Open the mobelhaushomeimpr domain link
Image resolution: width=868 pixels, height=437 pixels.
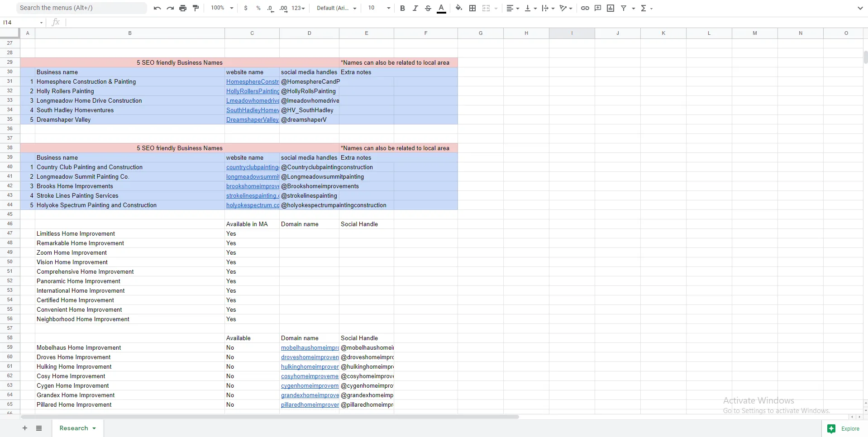coord(310,348)
